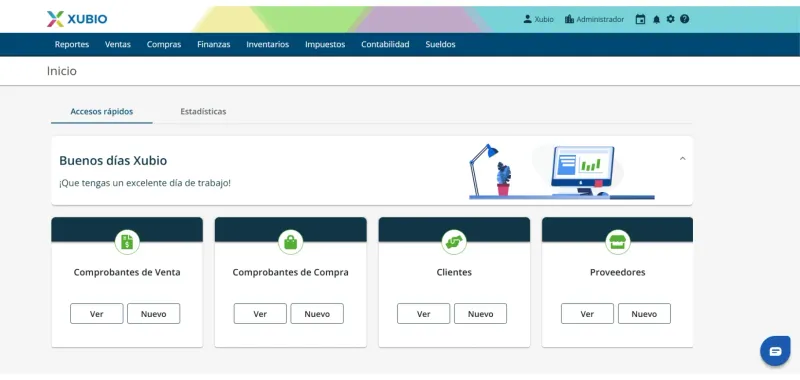Switch to the Estadísticas tab
Image resolution: width=800 pixels, height=380 pixels.
(203, 111)
